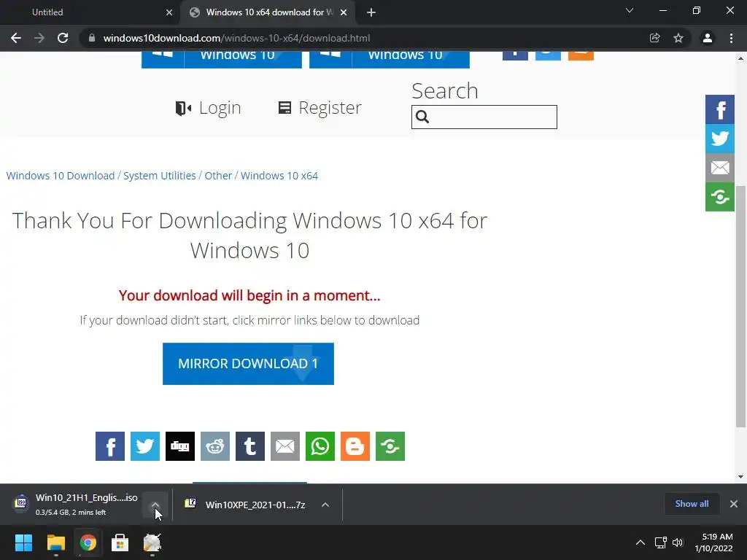The width and height of the screenshot is (747, 560).
Task: Click the site Search input field
Action: point(484,117)
